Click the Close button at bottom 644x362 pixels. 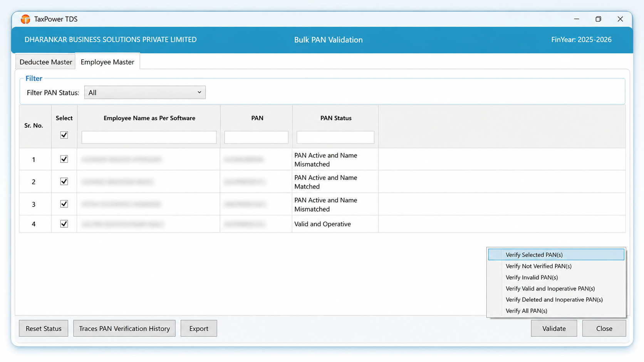point(604,329)
